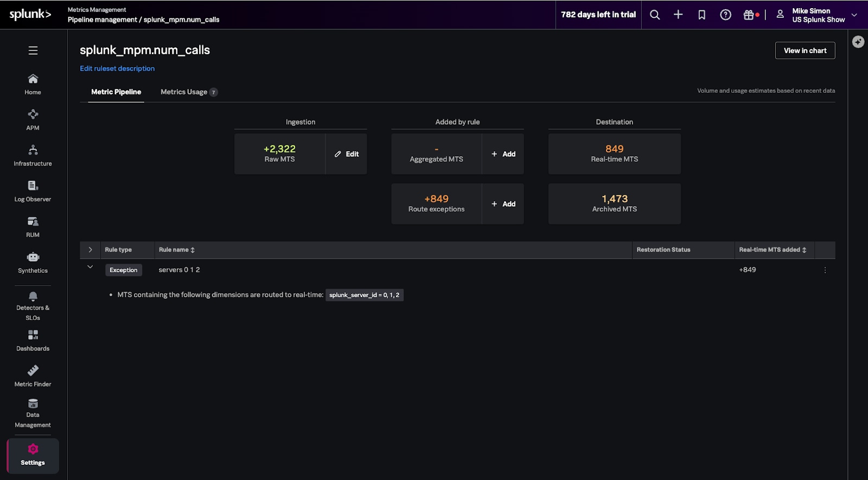Open the gift what's new icon
Image resolution: width=868 pixels, height=480 pixels.
(x=749, y=15)
